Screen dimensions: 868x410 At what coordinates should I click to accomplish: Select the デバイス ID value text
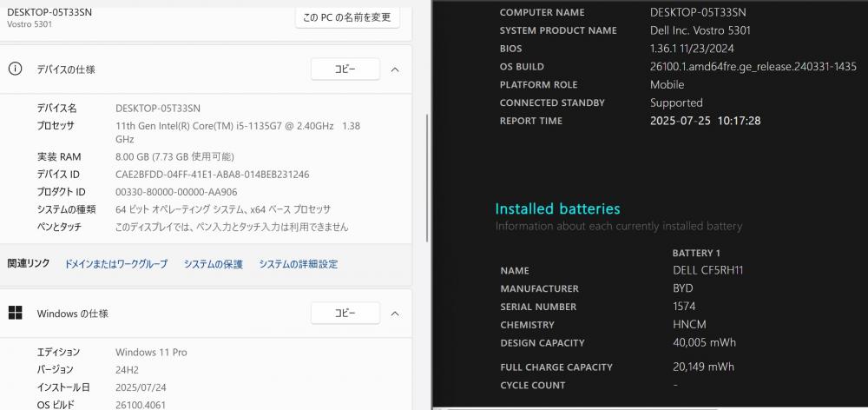click(x=213, y=175)
